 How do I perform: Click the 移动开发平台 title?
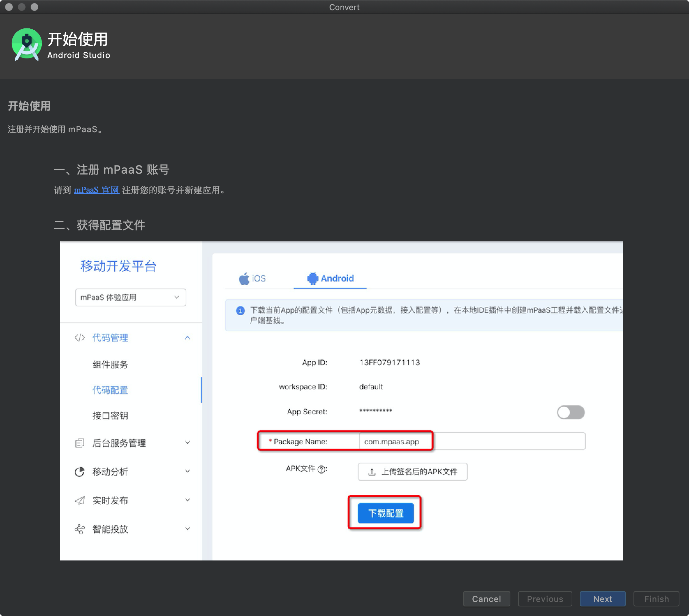click(118, 267)
